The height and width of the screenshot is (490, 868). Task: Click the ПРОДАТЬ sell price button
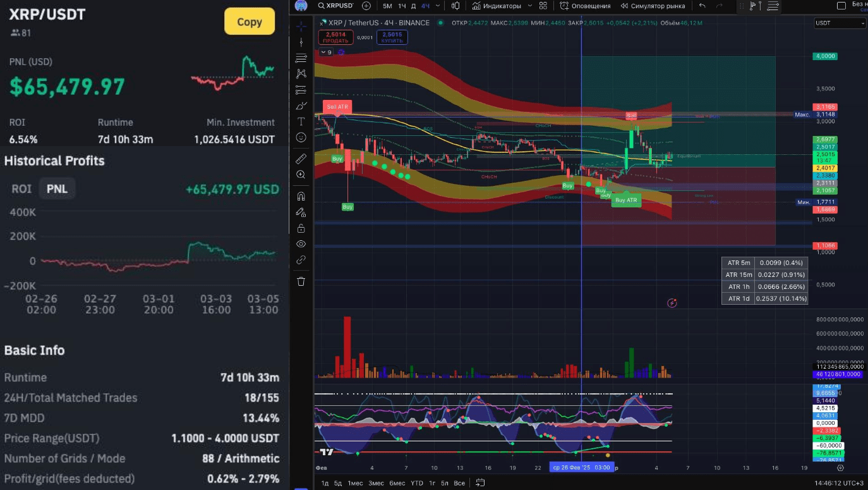336,37
